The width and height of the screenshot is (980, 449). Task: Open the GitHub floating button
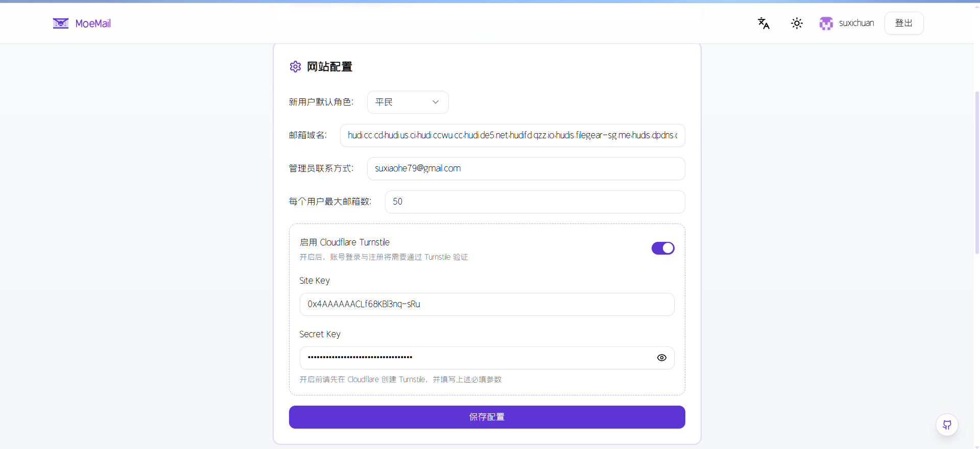[x=947, y=425]
